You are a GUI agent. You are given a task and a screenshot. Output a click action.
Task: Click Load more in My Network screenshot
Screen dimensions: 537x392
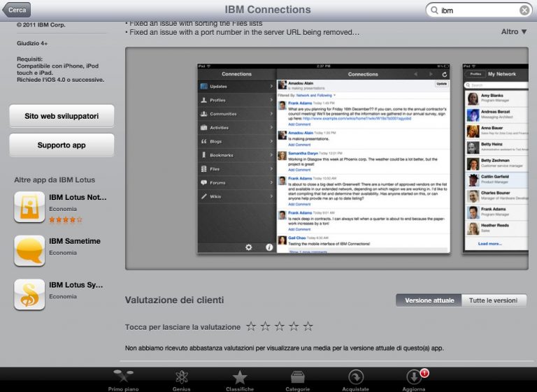(489, 244)
